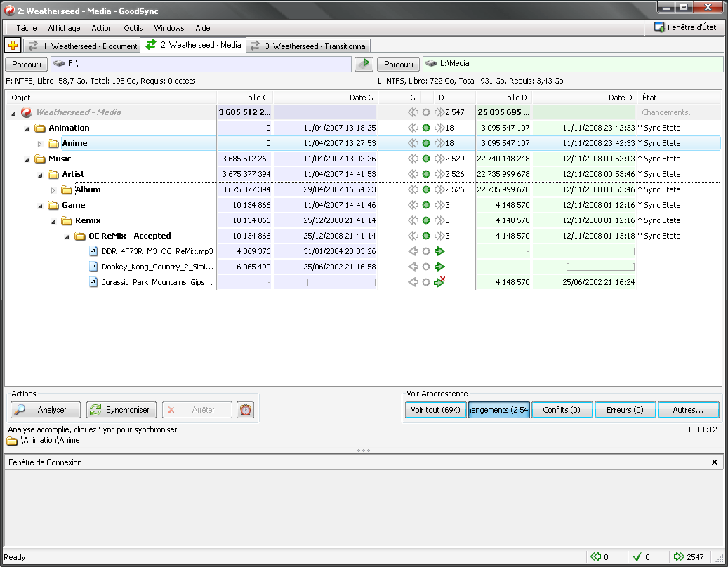Click green right arrow for Donkey_Kong_Country file
Image resolution: width=728 pixels, height=567 pixels.
coord(440,267)
